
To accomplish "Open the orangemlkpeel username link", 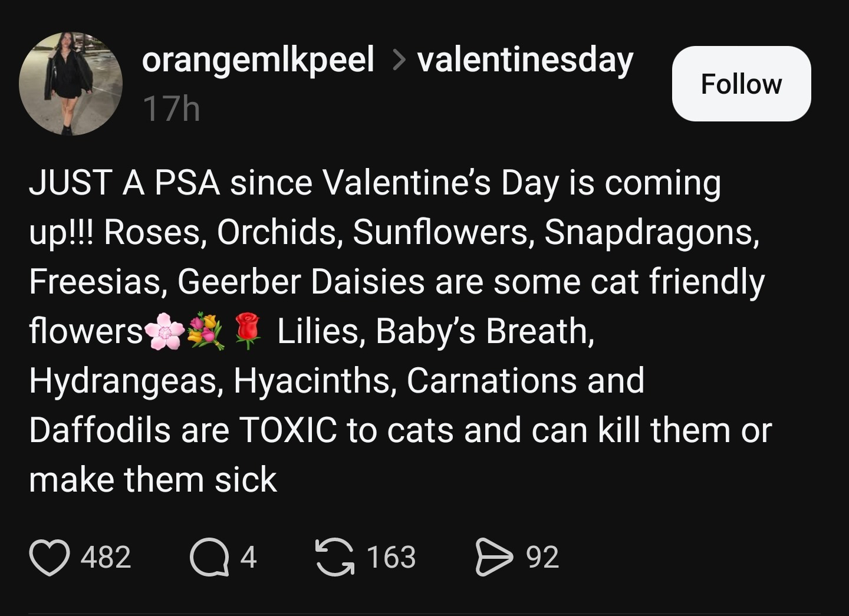I will pyautogui.click(x=258, y=61).
